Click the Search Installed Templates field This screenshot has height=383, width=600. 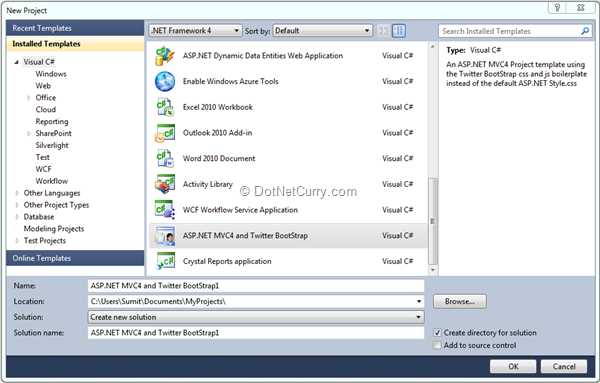click(x=510, y=31)
